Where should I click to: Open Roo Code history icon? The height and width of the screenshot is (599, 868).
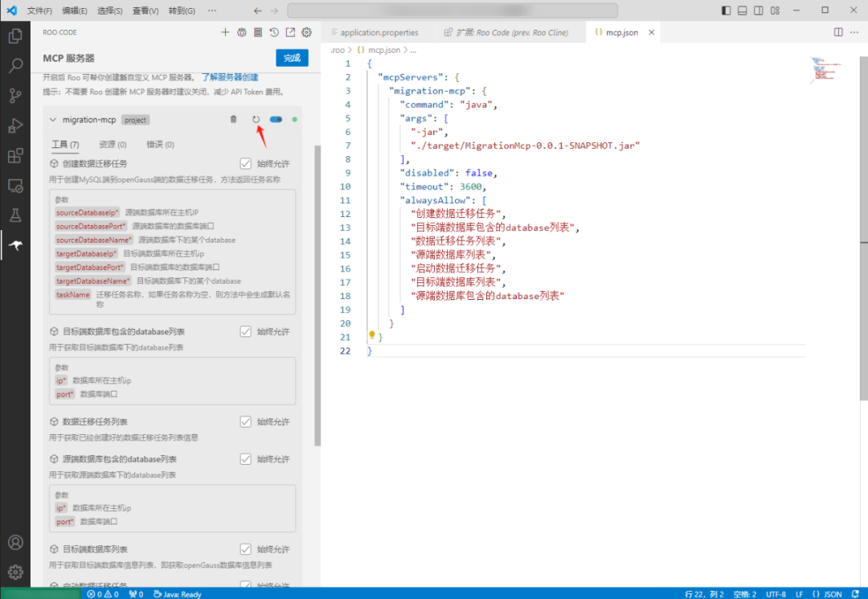click(274, 32)
